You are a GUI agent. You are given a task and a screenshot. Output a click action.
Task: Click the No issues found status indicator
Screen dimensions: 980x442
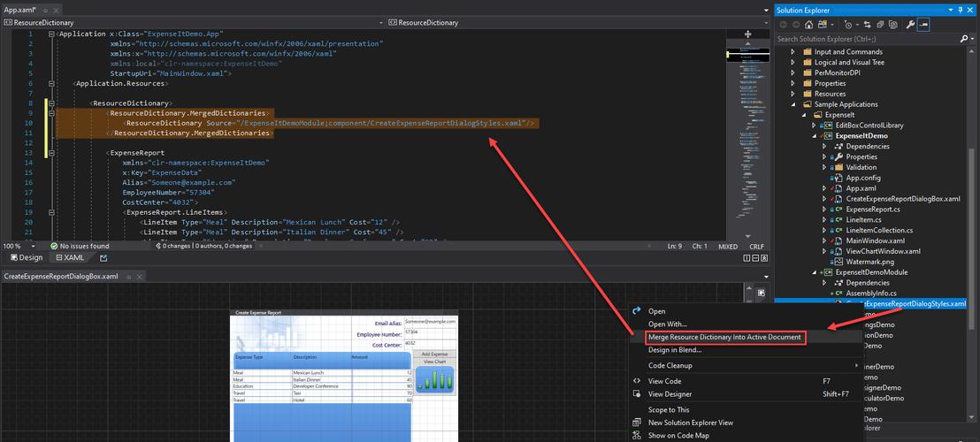pyautogui.click(x=80, y=246)
